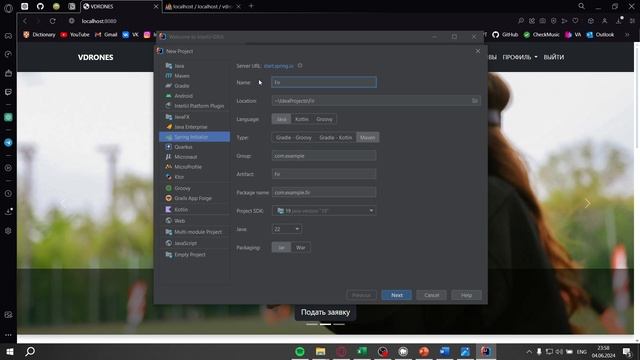
Task: Click the VDRONES site logo
Action: (96, 58)
